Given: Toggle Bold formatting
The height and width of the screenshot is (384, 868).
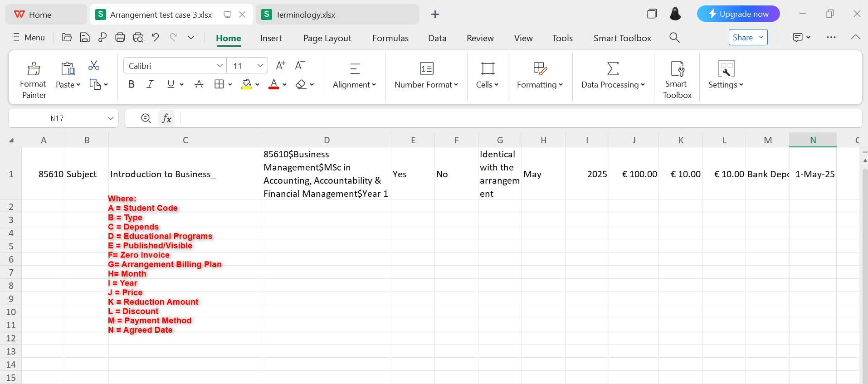Looking at the screenshot, I should pos(132,84).
